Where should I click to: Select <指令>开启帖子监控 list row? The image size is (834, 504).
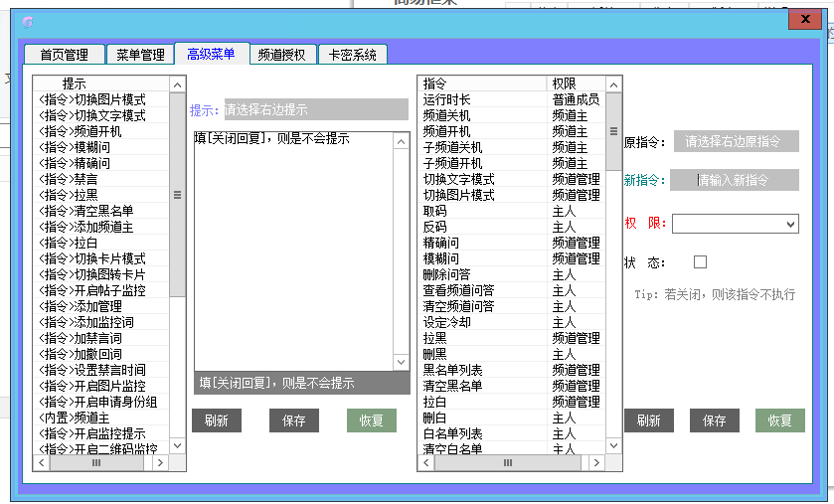tap(101, 290)
